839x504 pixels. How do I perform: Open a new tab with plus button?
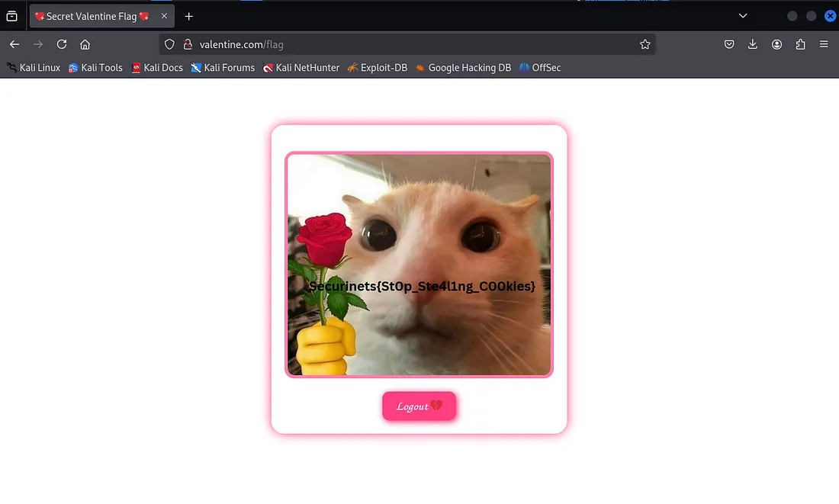pos(189,16)
